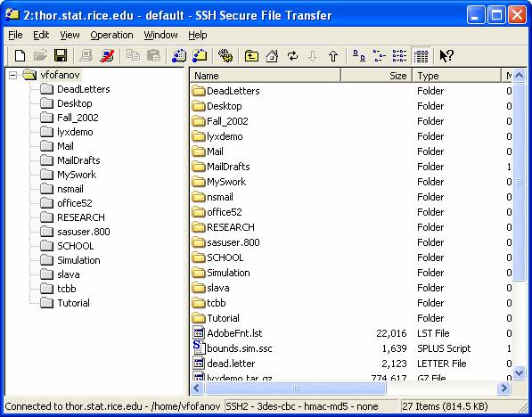Click the horizontal scrollbar thumb
532x417 pixels.
coord(296,388)
